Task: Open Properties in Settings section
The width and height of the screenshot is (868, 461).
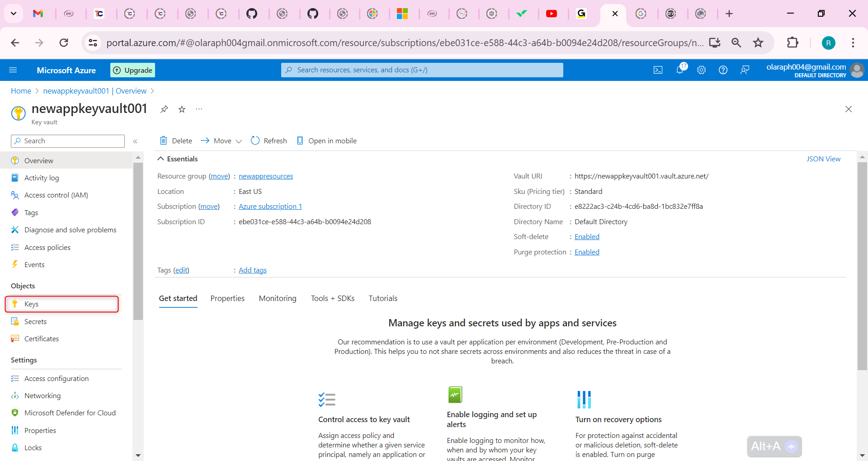Action: coord(66,430)
